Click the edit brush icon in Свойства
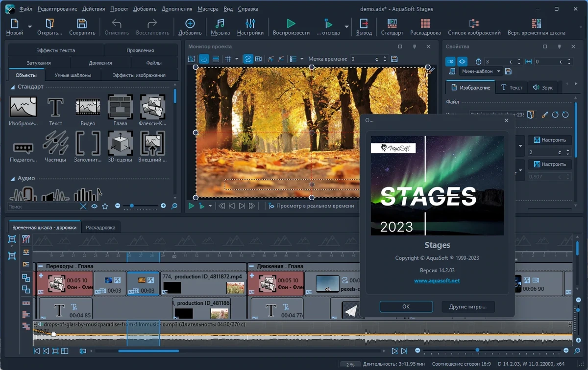Image resolution: width=588 pixels, height=370 pixels. click(x=545, y=115)
